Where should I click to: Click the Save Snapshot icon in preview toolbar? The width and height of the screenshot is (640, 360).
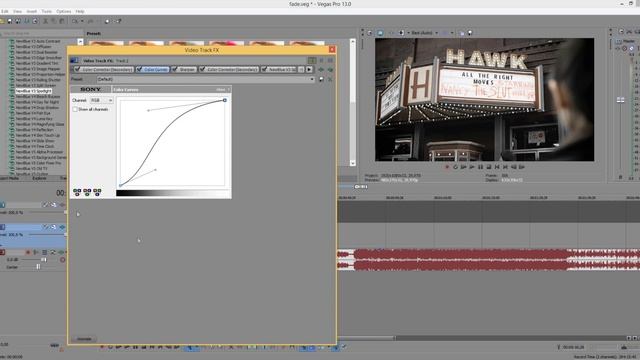tap(470, 33)
